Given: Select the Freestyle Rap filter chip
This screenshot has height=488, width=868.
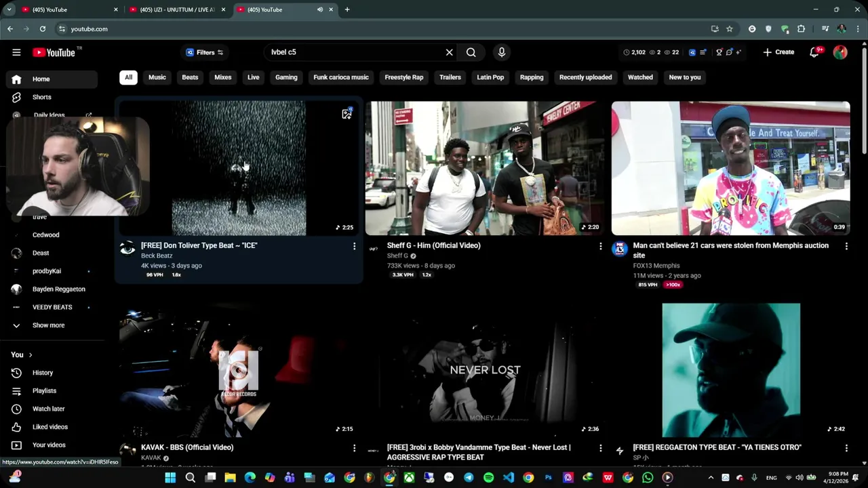Looking at the screenshot, I should (x=404, y=77).
